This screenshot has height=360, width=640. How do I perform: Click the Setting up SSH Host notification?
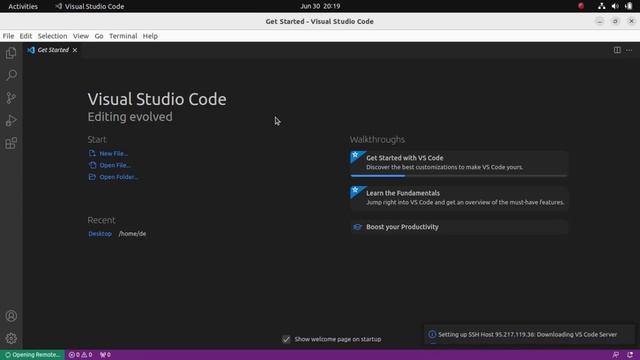[x=529, y=334]
